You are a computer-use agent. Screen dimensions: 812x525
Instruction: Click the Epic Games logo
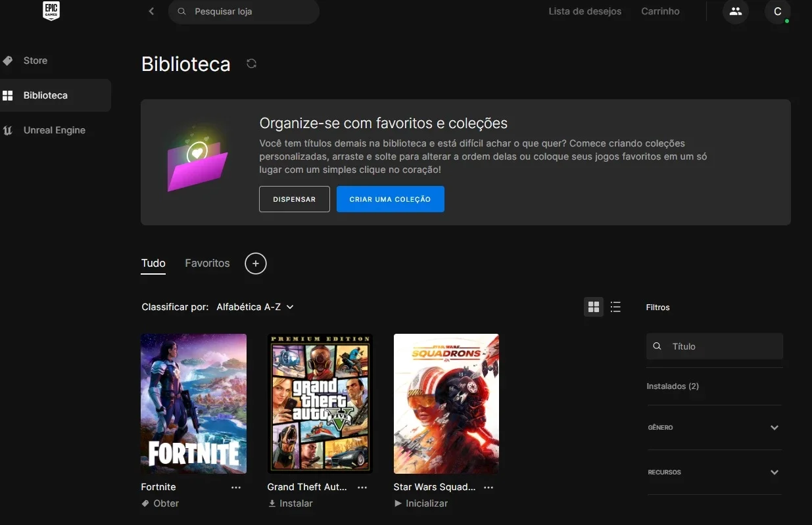coord(51,11)
